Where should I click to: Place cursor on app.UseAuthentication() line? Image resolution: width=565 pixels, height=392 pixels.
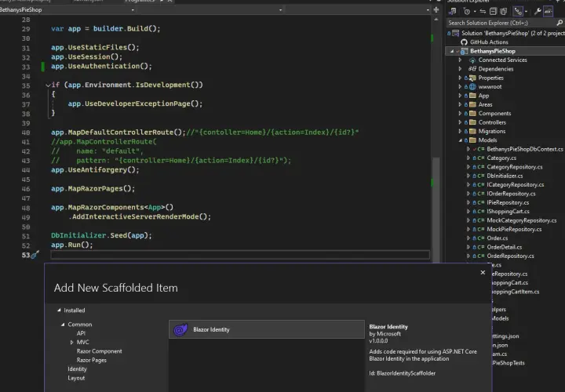pyautogui.click(x=101, y=66)
